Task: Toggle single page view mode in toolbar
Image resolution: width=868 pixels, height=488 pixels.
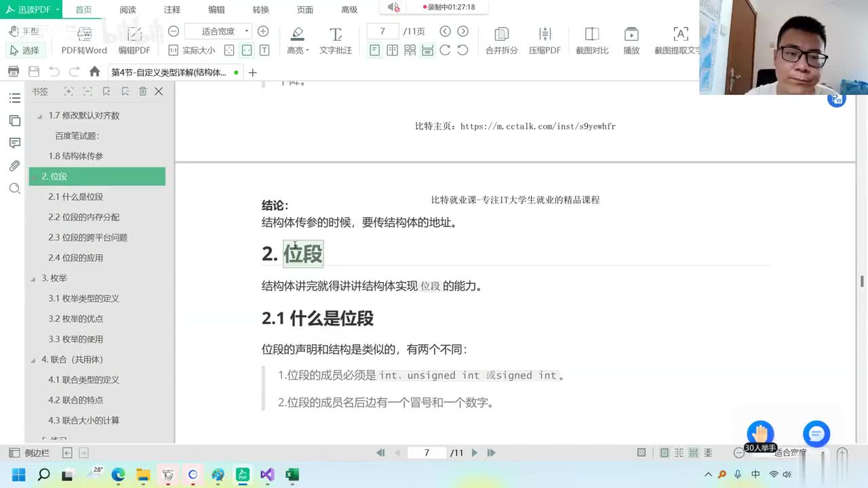Action: [x=374, y=50]
